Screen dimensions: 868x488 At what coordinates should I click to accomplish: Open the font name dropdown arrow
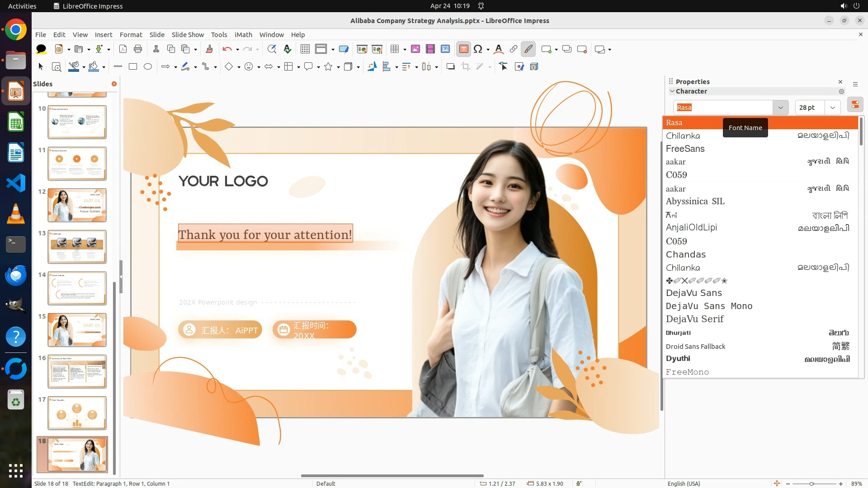click(780, 108)
